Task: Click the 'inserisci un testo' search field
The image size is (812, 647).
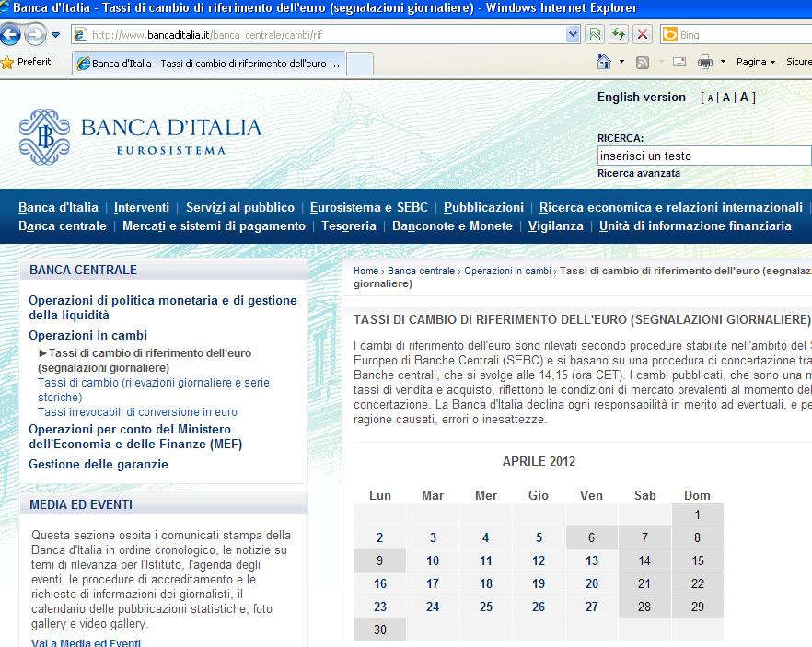Action: 704,156
